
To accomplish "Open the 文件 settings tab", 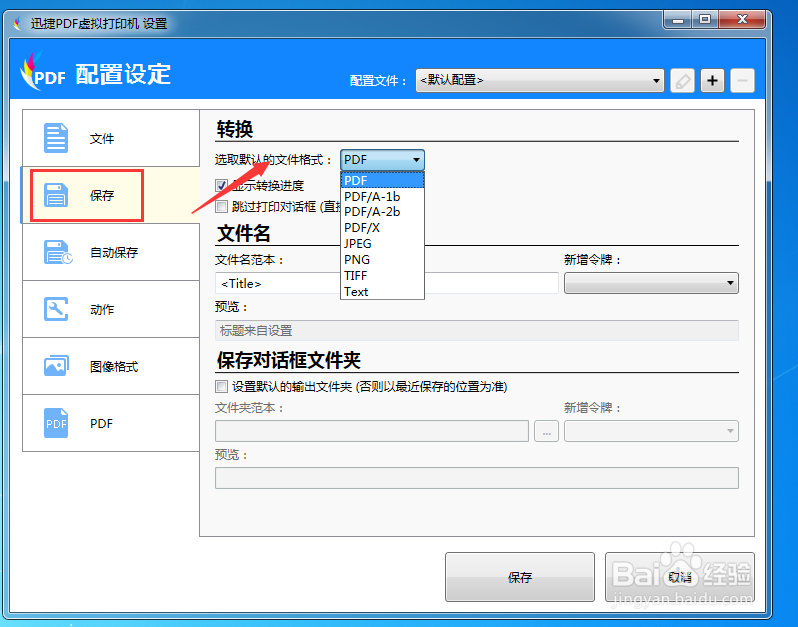I will click(x=111, y=138).
